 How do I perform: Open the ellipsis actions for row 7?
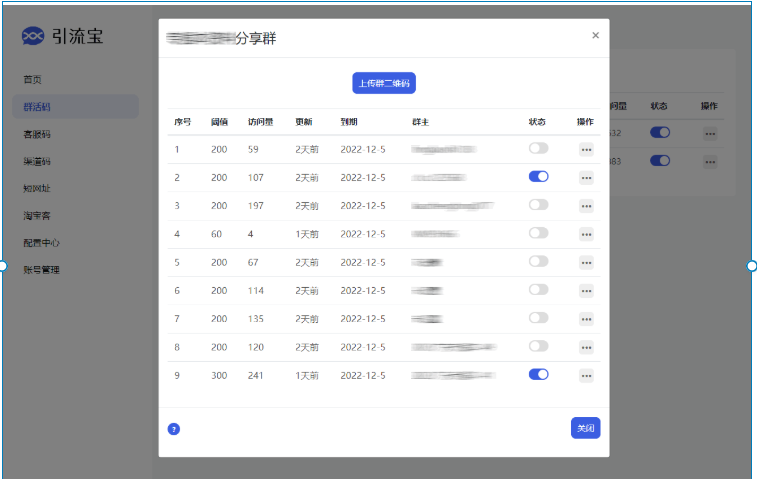tap(586, 319)
